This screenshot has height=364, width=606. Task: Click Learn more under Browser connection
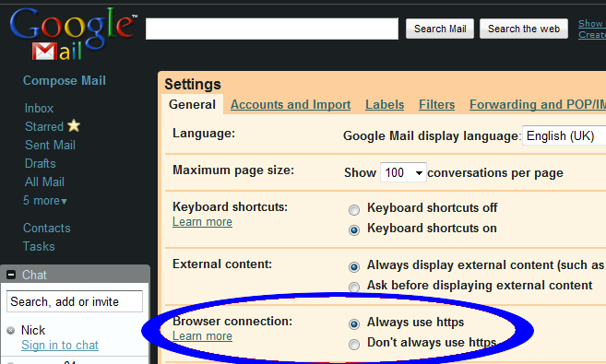[202, 335]
